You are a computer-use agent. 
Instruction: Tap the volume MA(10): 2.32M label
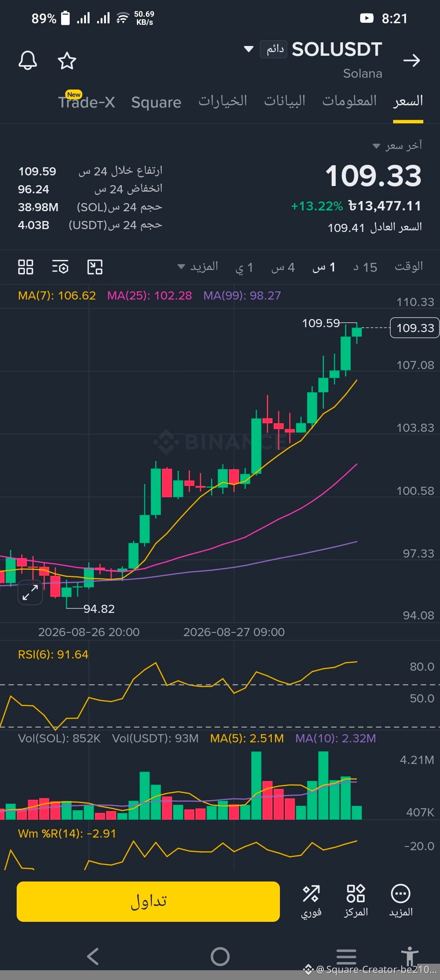336,738
